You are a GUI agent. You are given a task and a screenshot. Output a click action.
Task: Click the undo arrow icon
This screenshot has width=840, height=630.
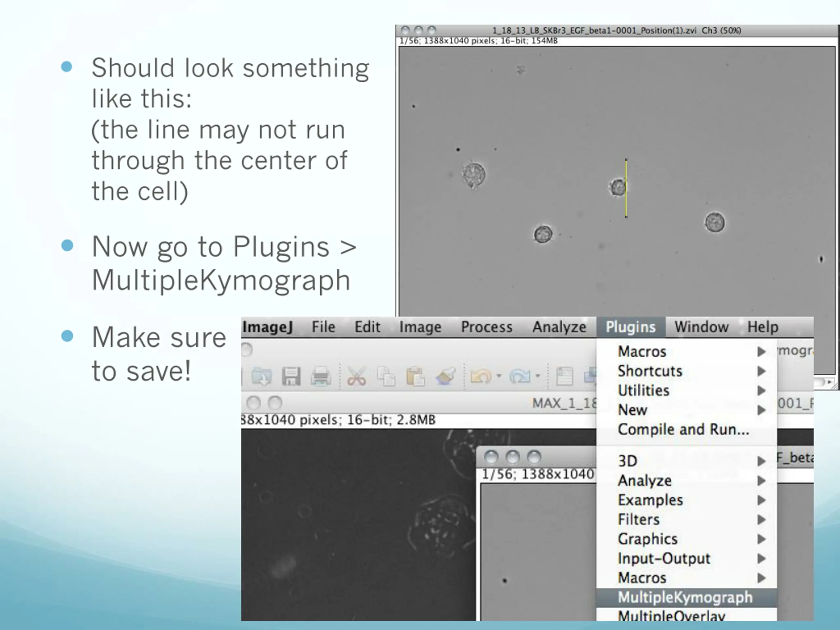(x=481, y=376)
